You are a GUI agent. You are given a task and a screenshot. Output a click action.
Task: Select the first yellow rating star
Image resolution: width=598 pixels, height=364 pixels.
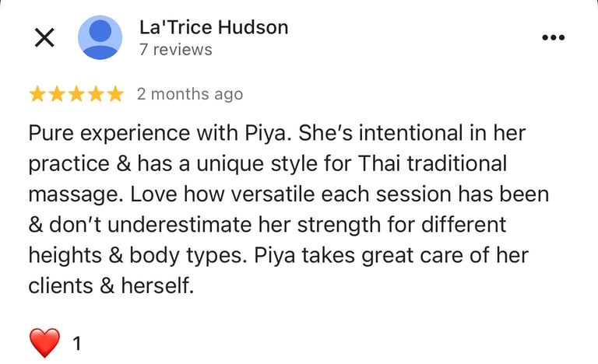[37, 94]
